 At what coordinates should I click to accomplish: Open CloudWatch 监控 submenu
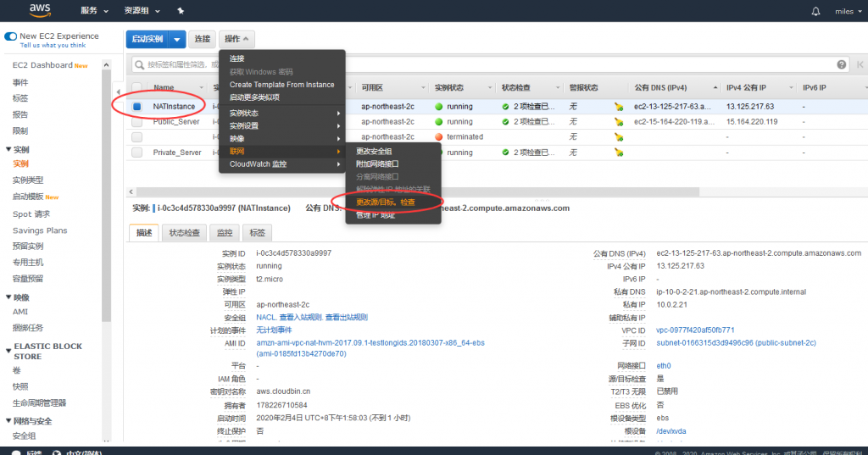281,164
